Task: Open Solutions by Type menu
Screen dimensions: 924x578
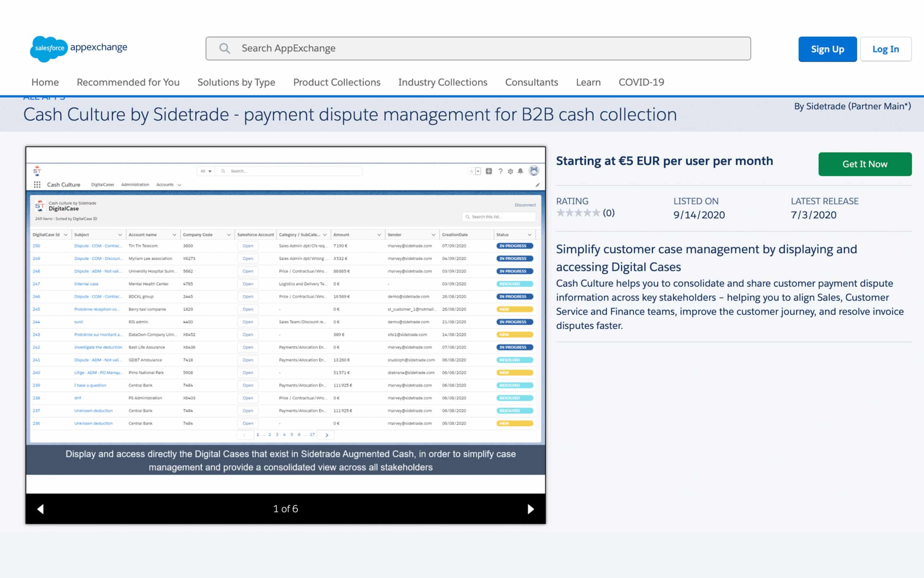Action: (x=236, y=82)
